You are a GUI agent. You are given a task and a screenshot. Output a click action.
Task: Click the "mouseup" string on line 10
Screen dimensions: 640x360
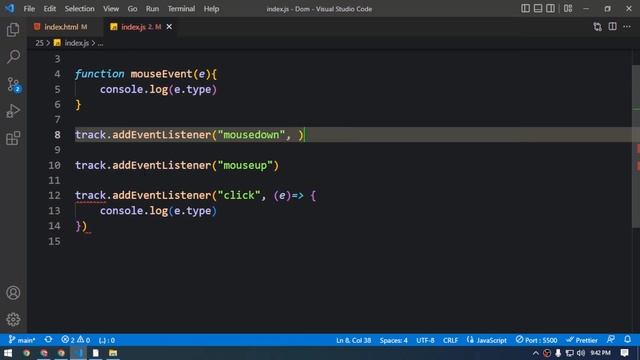[x=245, y=165]
